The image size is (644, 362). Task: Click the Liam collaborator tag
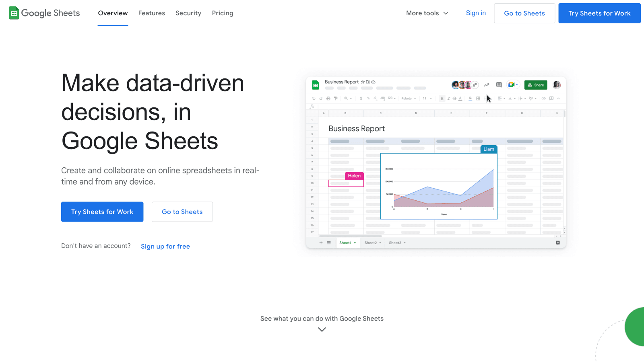coord(489,149)
